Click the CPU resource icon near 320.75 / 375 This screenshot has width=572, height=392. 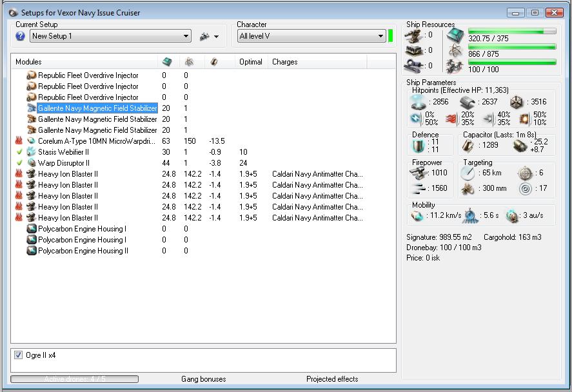pyautogui.click(x=455, y=35)
